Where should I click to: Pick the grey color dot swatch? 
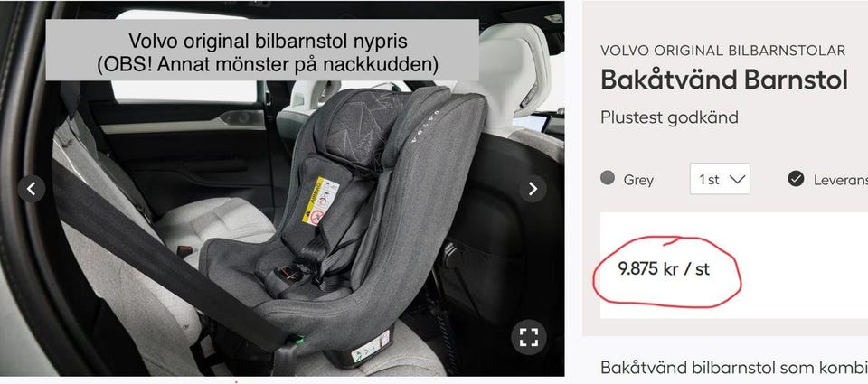point(608,178)
